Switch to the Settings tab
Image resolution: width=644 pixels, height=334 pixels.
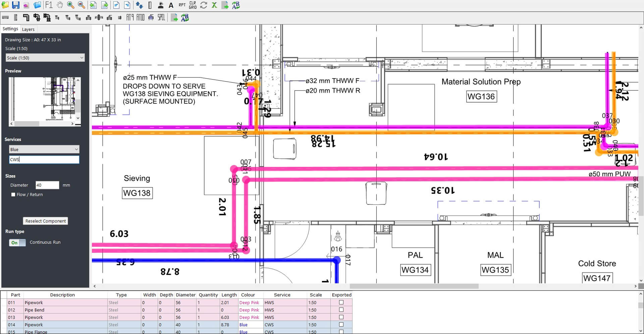click(x=10, y=29)
